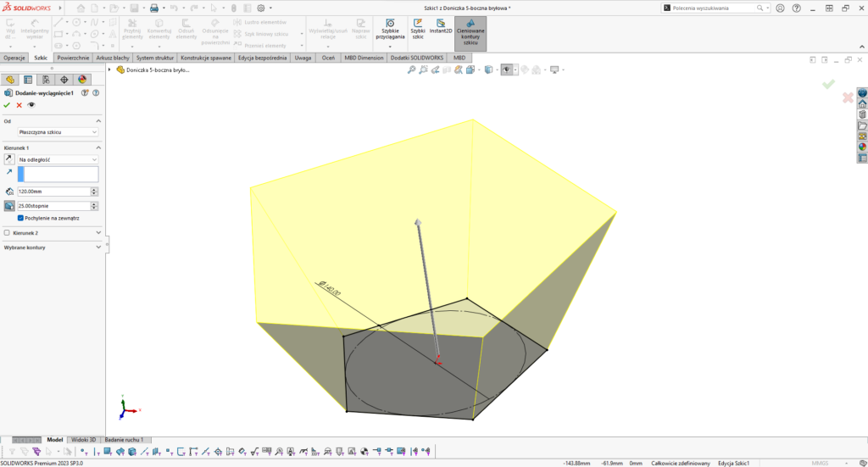Click the draft on/off icon button
This screenshot has height=467, width=868.
click(9, 205)
